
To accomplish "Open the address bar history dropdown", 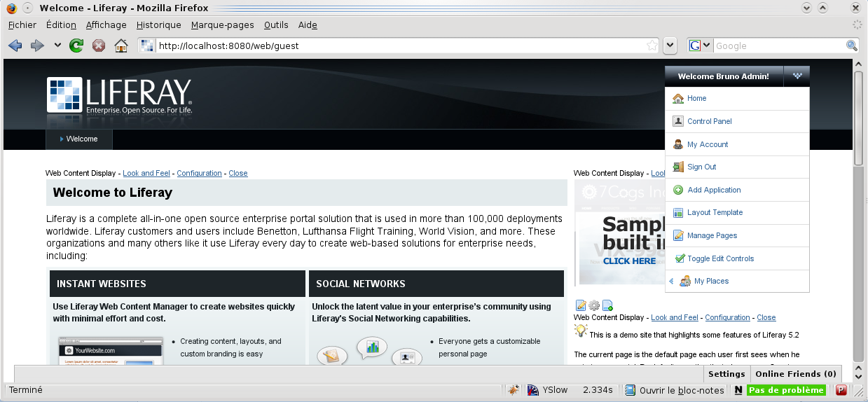I will 670,46.
